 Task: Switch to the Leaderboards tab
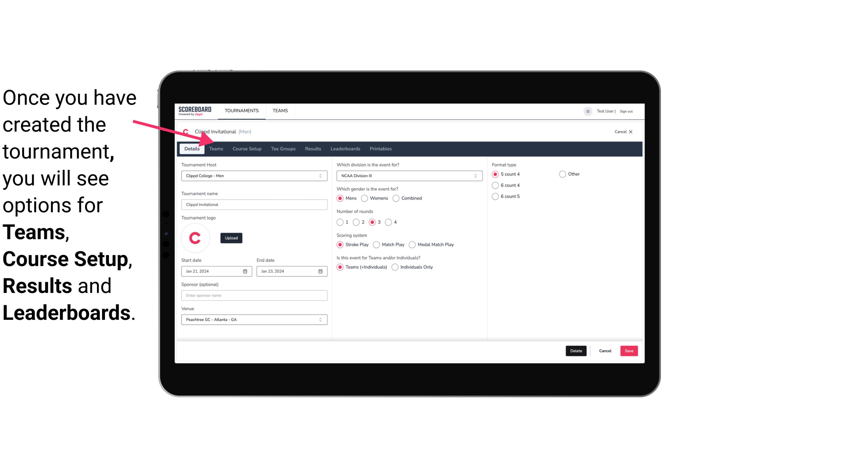pos(345,148)
